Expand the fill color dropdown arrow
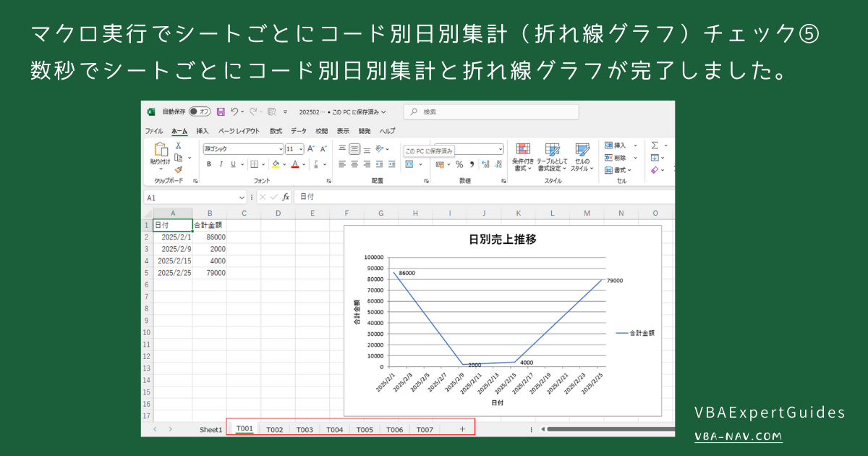Screen dimensions: 868x456 pyautogui.click(x=285, y=164)
